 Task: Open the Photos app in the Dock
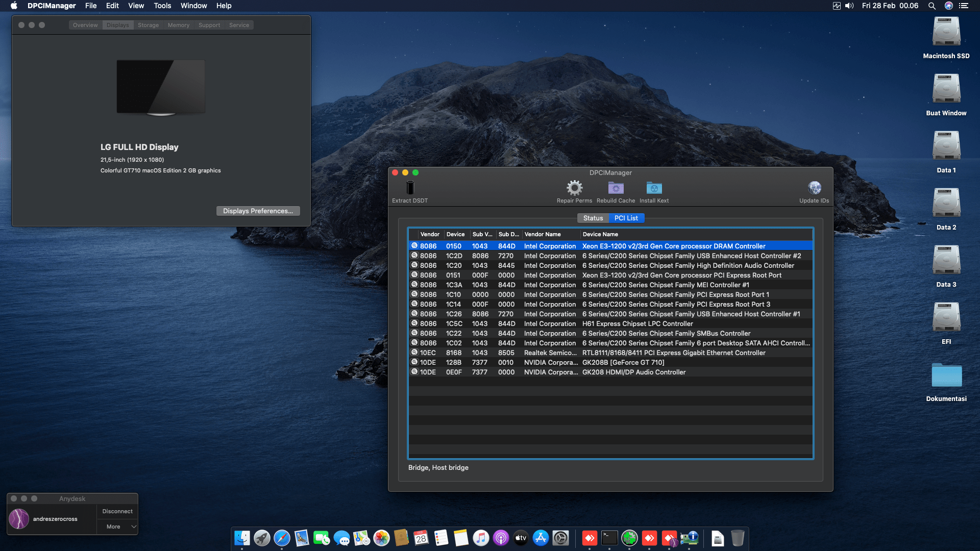(381, 538)
